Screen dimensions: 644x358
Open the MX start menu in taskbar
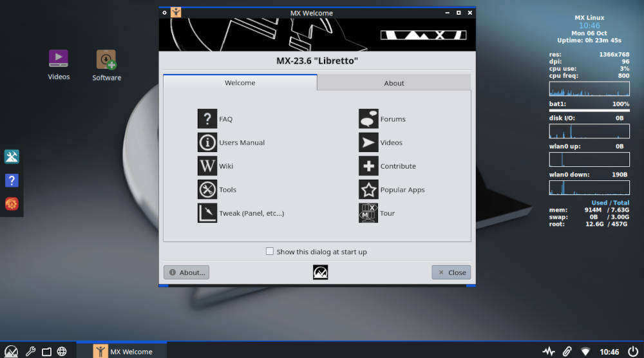click(11, 352)
